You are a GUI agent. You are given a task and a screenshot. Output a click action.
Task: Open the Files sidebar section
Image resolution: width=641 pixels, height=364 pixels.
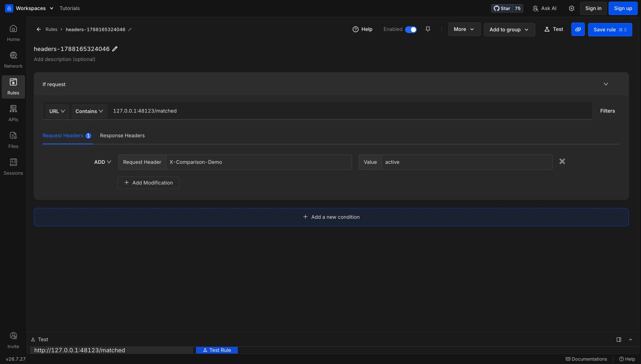point(13,140)
